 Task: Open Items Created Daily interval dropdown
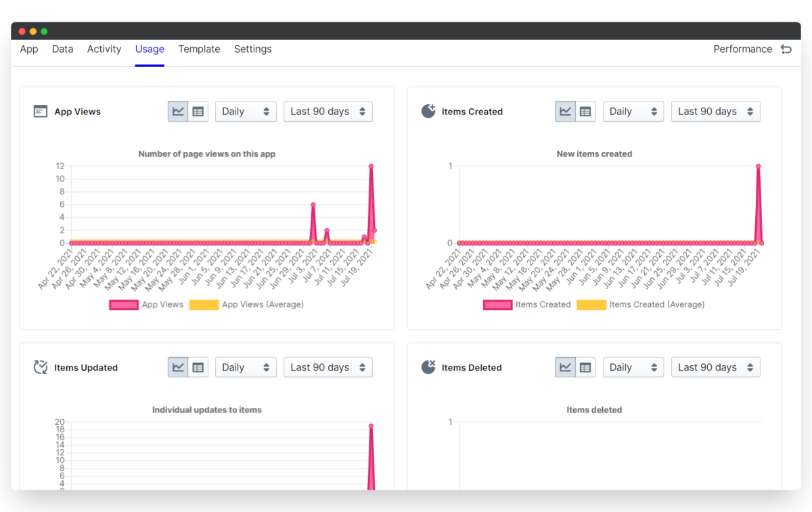coord(633,112)
